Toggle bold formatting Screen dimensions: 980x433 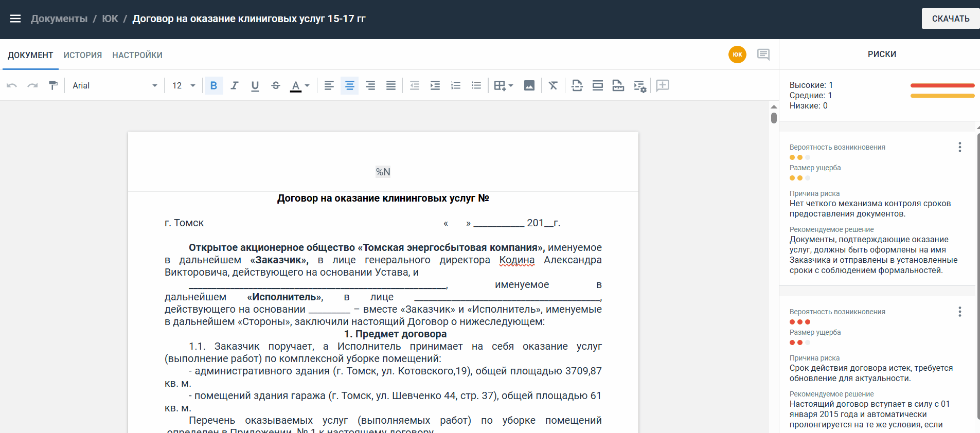214,85
